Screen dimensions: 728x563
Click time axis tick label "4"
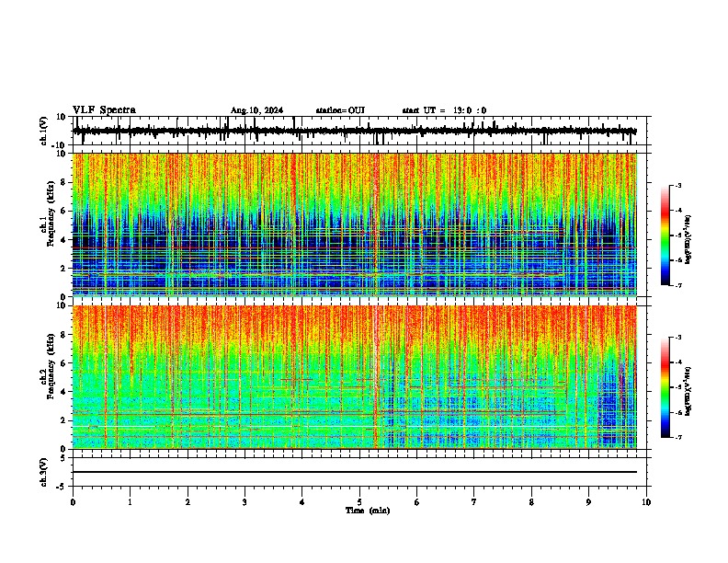[x=302, y=502]
